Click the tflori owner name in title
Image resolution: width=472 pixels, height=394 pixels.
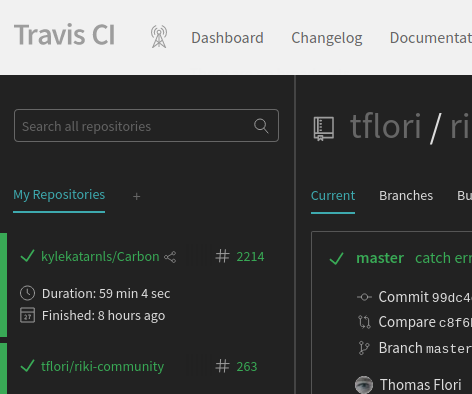pos(385,126)
